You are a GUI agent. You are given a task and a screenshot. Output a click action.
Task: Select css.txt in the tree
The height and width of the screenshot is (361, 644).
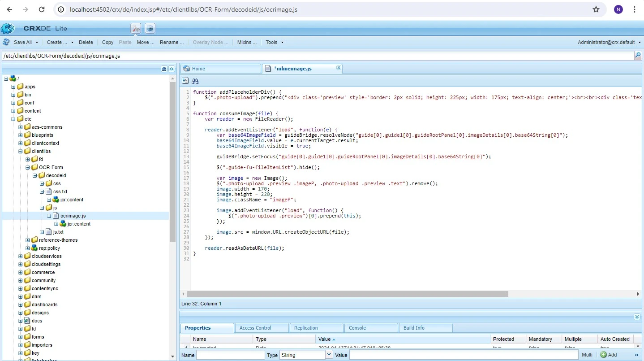[60, 191]
